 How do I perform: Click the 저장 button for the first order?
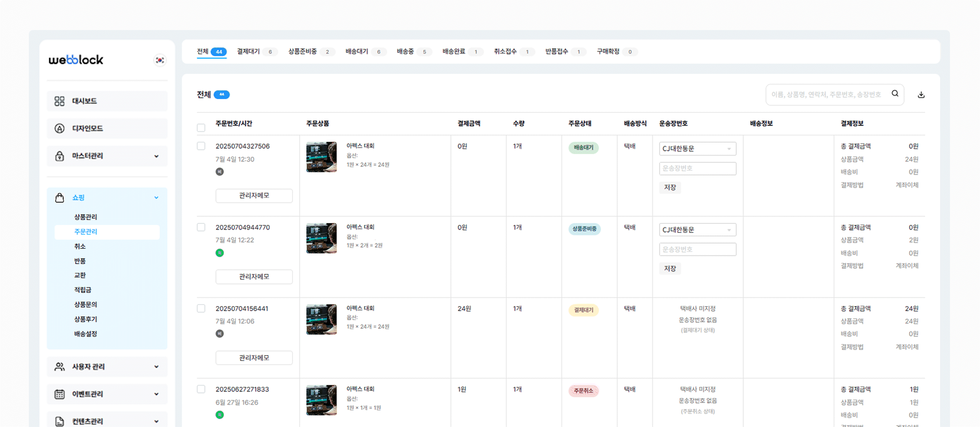click(670, 187)
